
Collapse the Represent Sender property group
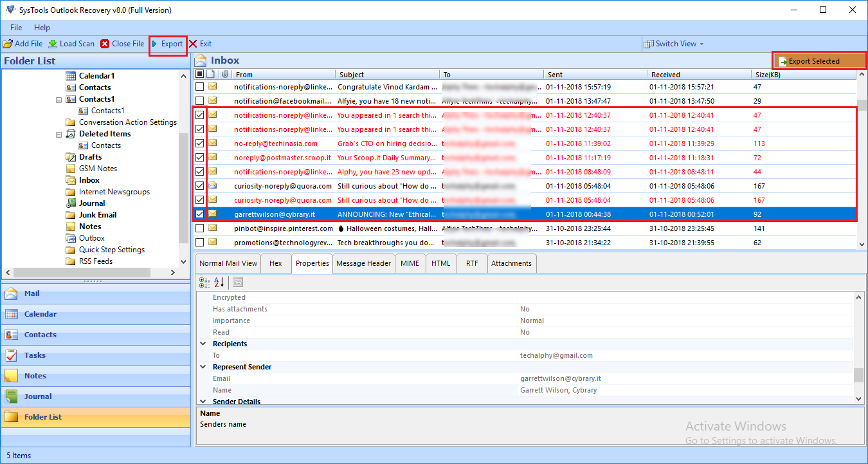pos(204,367)
